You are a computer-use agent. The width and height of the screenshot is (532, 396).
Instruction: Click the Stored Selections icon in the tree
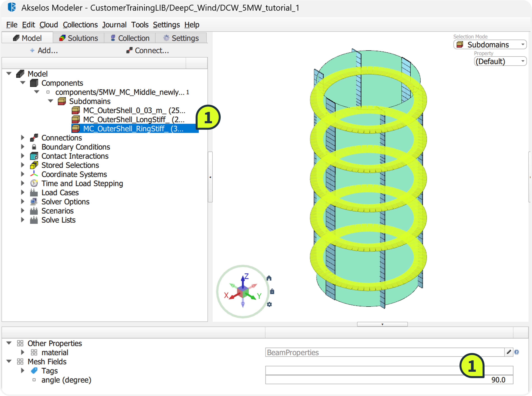[x=34, y=165]
